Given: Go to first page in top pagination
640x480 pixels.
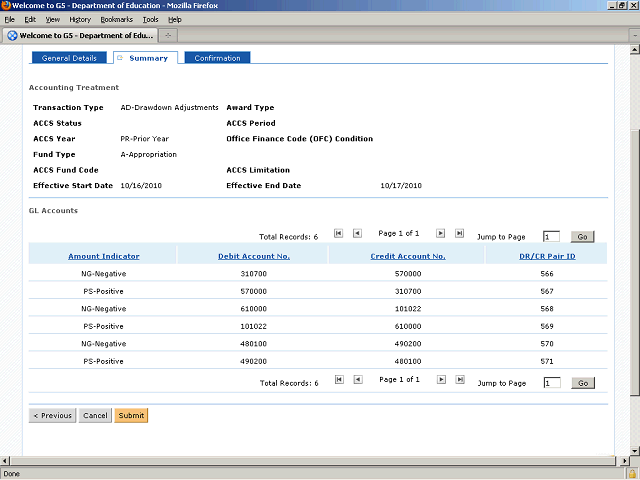Looking at the screenshot, I should tap(339, 233).
